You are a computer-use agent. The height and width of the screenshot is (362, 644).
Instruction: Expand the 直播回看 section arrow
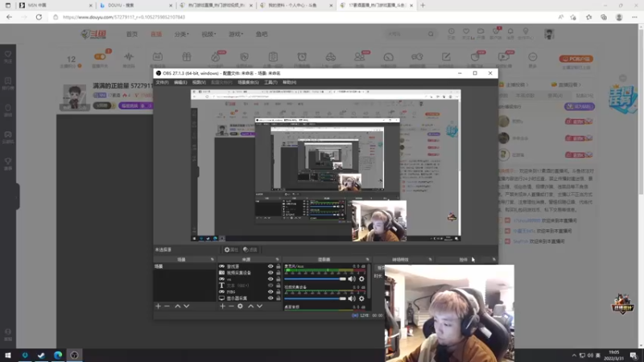pyautogui.click(x=579, y=85)
